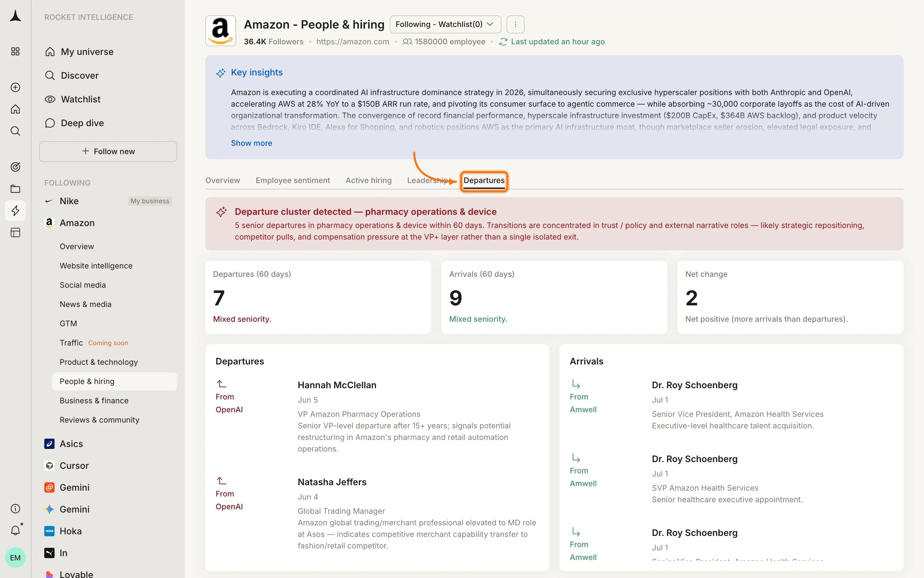Open the target icon in the narrow rail
Image resolution: width=924 pixels, height=578 pixels.
coord(15,167)
